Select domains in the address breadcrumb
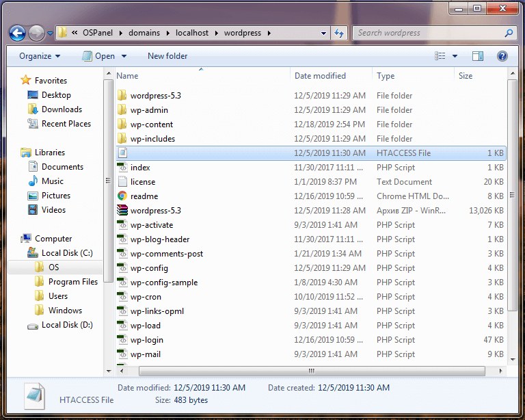The height and width of the screenshot is (420, 525). pos(144,33)
